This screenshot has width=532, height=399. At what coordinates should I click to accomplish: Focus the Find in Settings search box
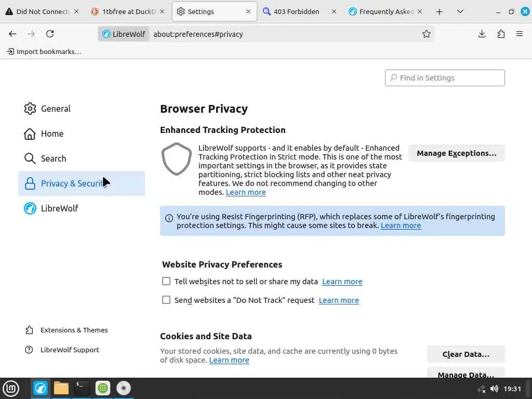[445, 78]
